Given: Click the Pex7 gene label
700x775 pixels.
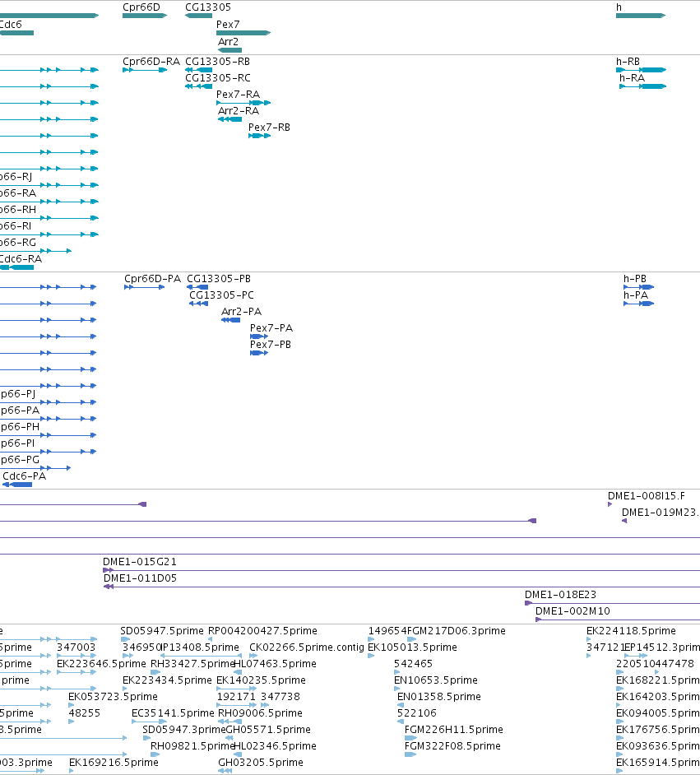Looking at the screenshot, I should coord(228,24).
